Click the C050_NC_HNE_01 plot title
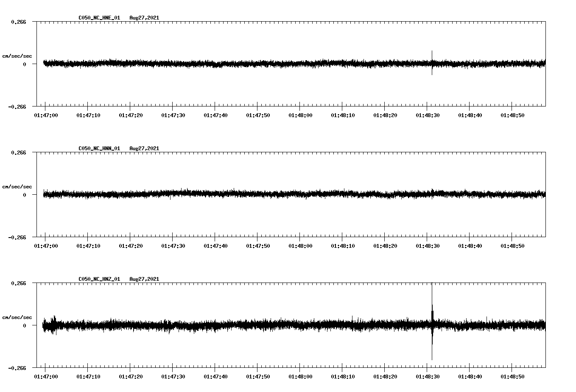 tap(99, 18)
